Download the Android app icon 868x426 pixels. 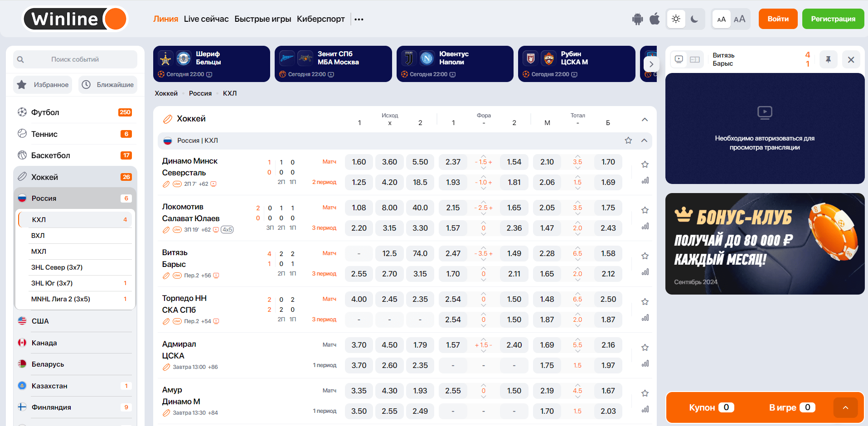point(637,19)
